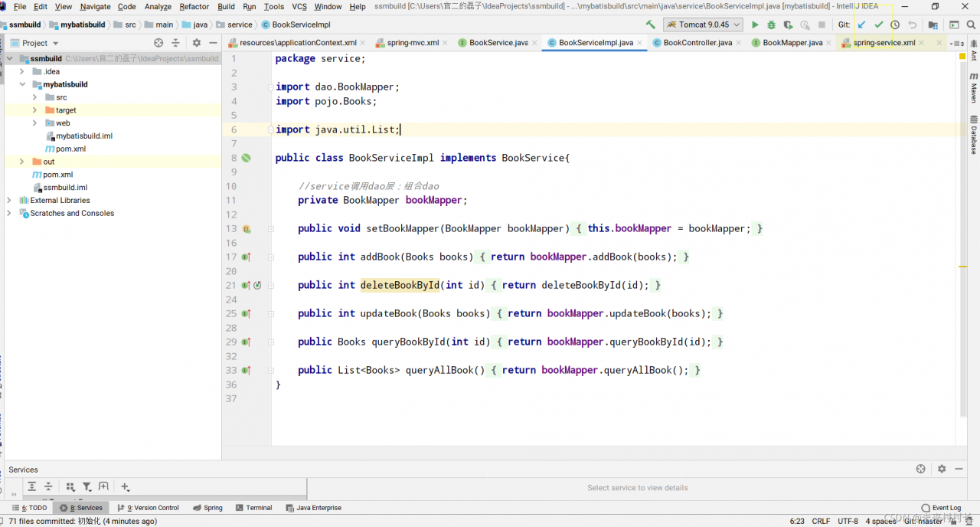Click Expand All icon in Services toolbar

point(31,486)
